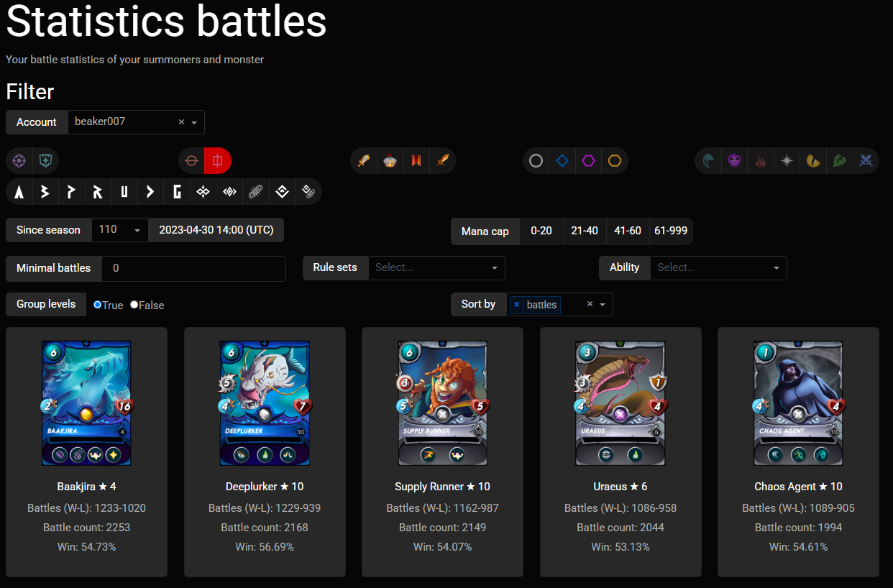Open the Rule sets select dropdown
The image size is (893, 588).
coord(436,267)
